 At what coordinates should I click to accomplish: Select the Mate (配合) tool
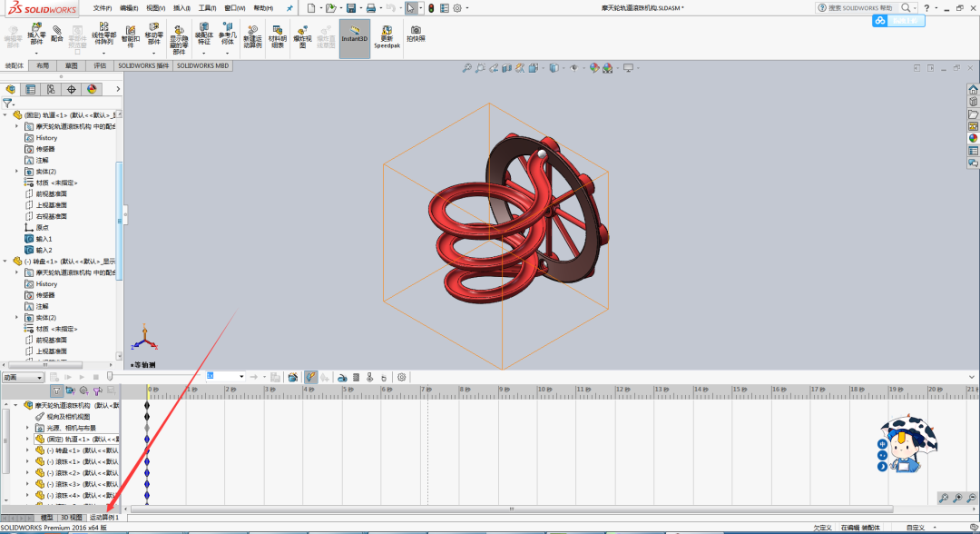[x=58, y=36]
